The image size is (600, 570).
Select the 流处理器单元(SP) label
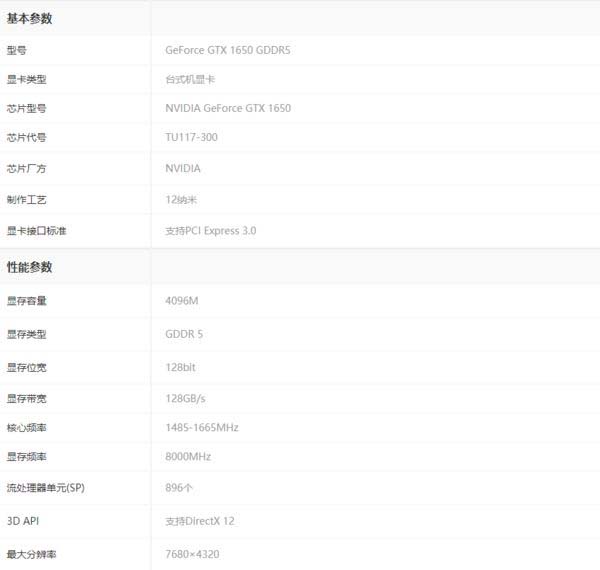[x=46, y=488]
